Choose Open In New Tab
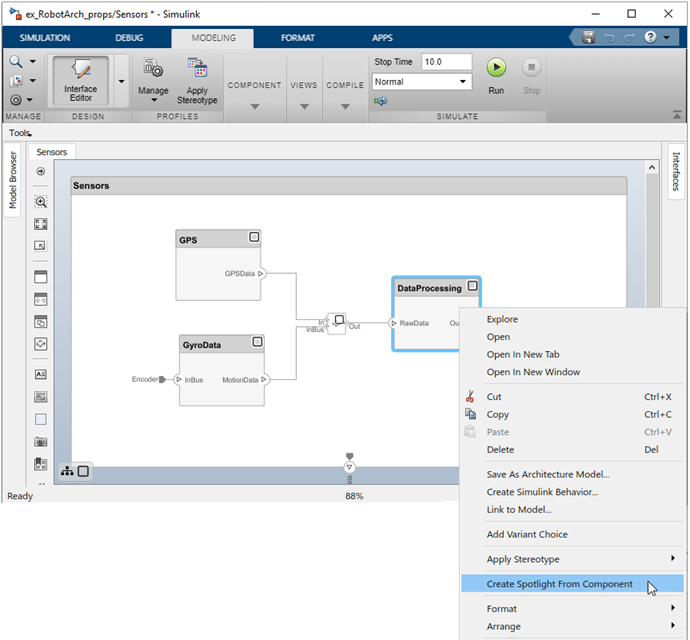Screen dimensions: 690x640 pos(573,354)
